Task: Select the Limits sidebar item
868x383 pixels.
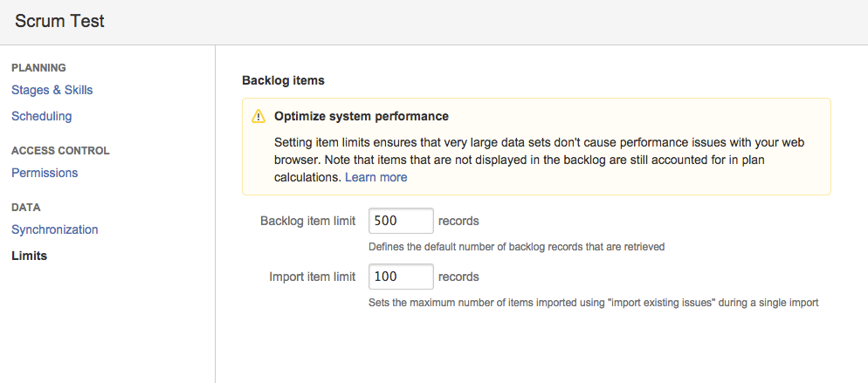Action: point(30,256)
